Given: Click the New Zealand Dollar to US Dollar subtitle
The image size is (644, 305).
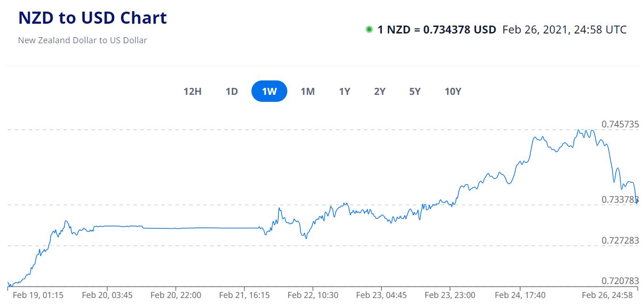Looking at the screenshot, I should click(x=82, y=40).
